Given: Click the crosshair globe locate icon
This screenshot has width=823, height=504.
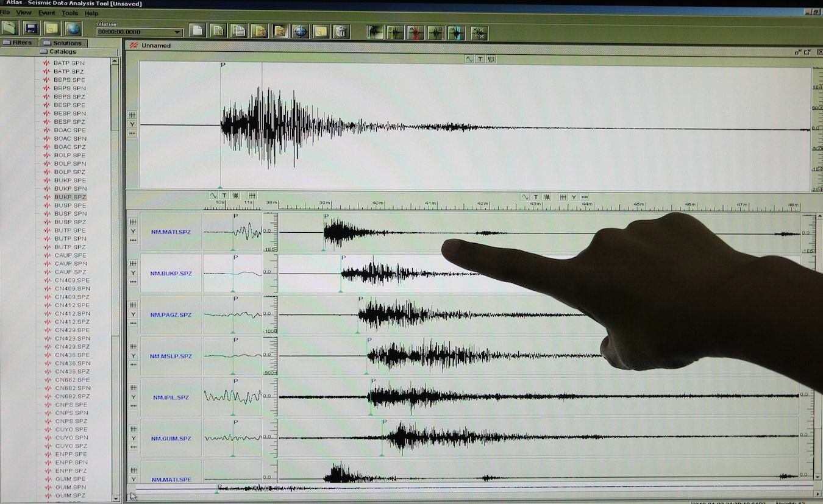Looking at the screenshot, I should [301, 31].
